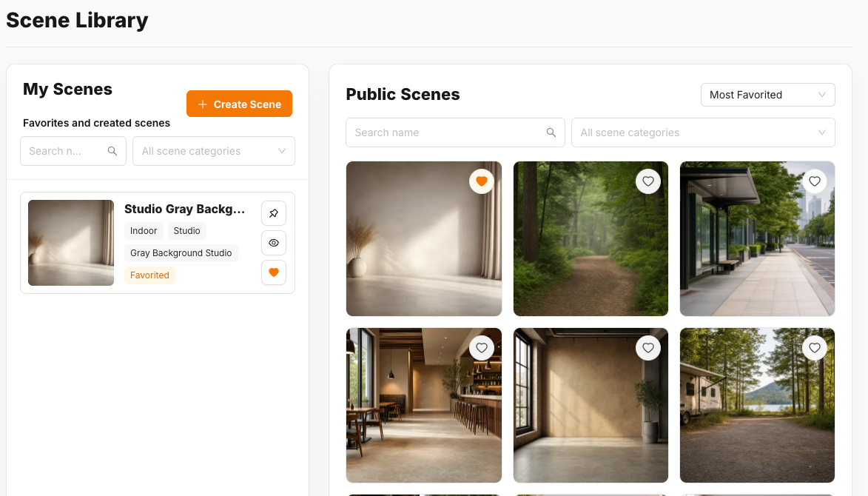Open My Scenes category filter dropdown
This screenshot has width=868, height=496.
point(214,151)
